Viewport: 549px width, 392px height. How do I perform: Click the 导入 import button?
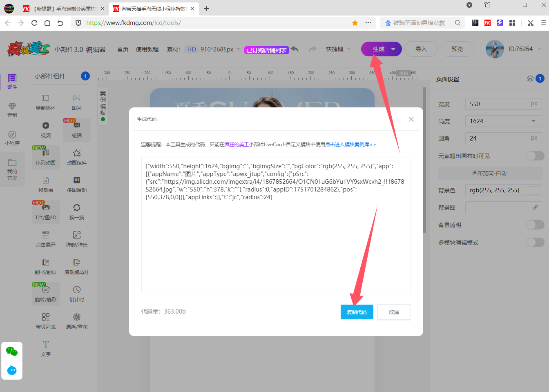[x=422, y=49]
